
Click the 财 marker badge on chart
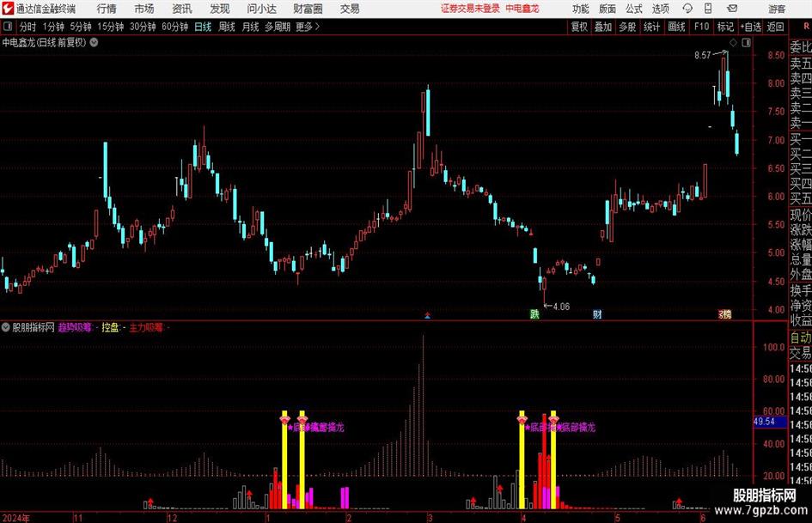597,313
